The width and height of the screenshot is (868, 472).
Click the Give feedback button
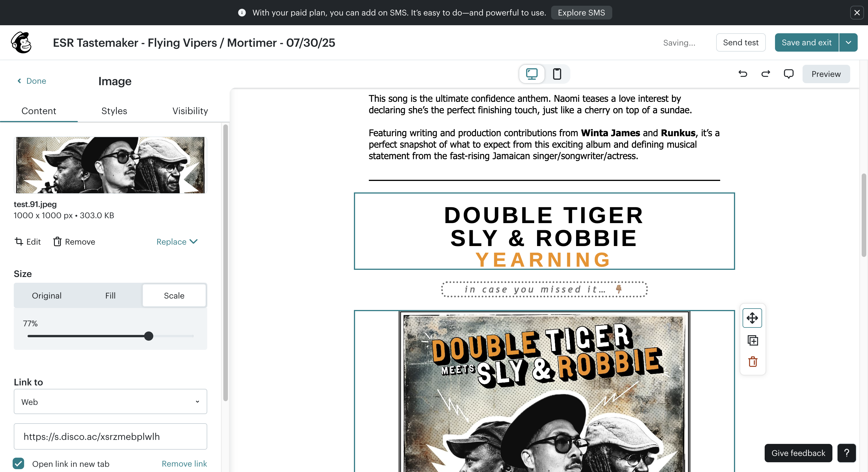click(798, 453)
